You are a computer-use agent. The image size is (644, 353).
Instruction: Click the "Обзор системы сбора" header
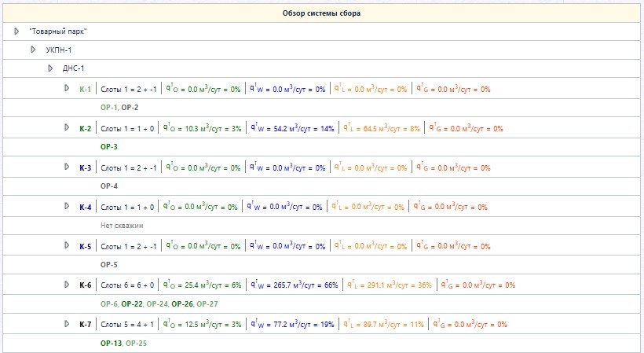point(321,13)
